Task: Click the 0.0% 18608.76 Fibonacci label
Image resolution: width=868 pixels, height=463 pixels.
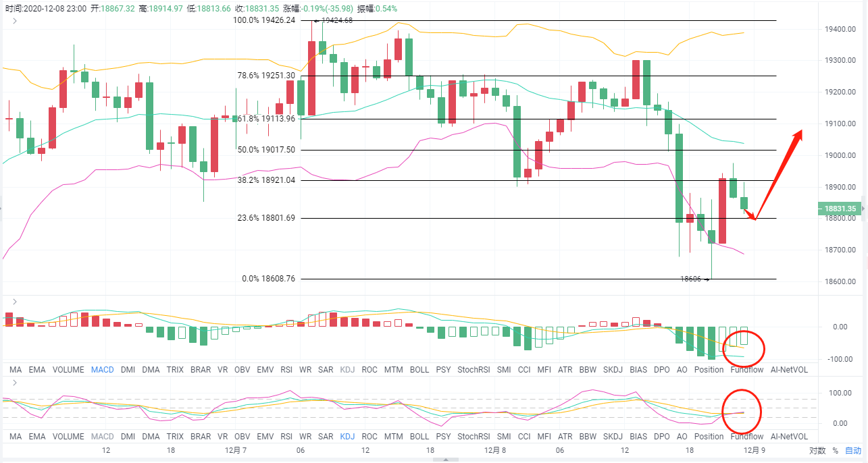Action: coord(268,279)
